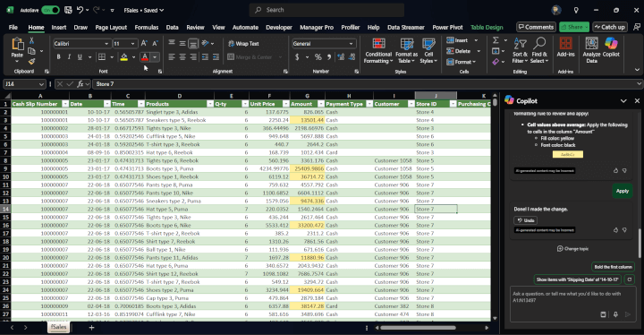Open the lightbulb ideas icon in title bar
This screenshot has height=335, width=644.
click(x=576, y=10)
